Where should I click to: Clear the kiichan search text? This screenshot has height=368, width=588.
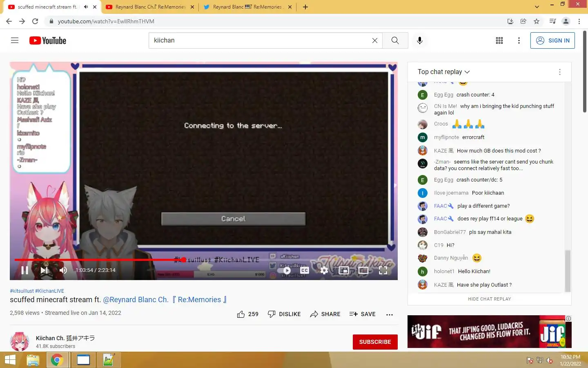[374, 40]
